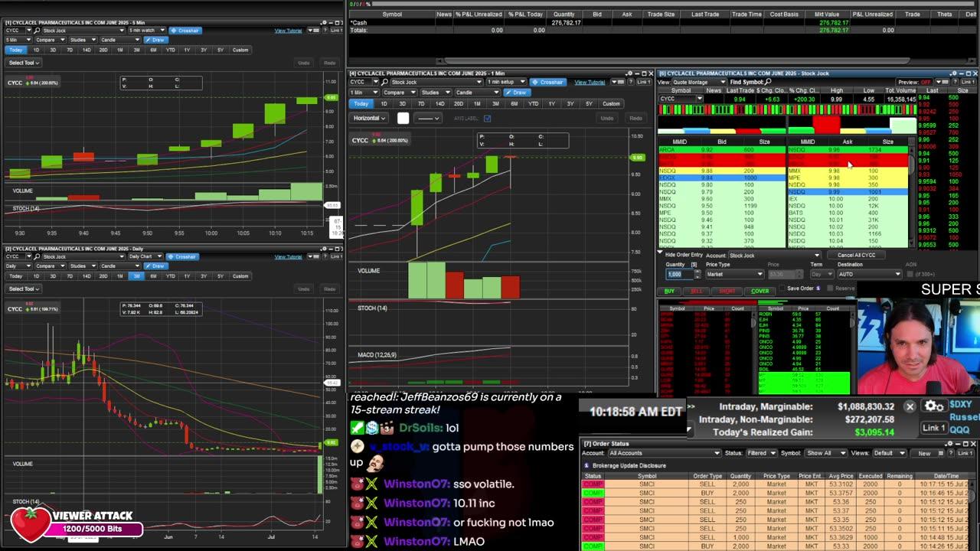Select 5Y range tab in 5 Min chart
980x551 pixels.
point(220,50)
